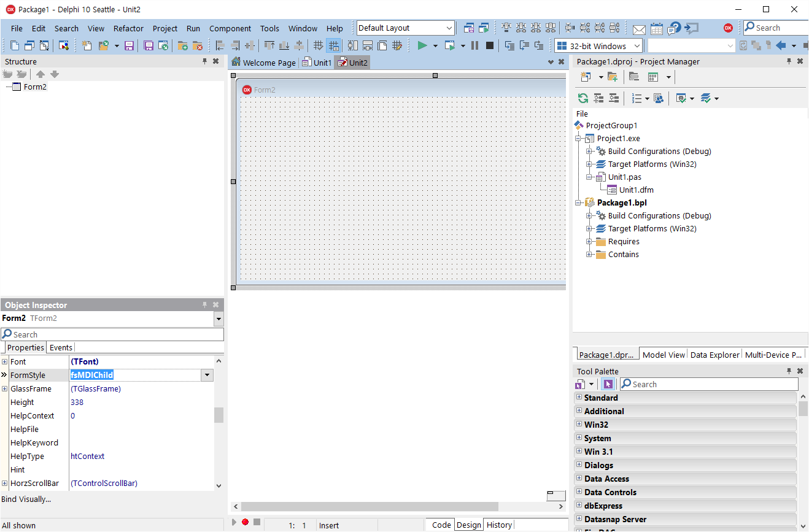Click the Tool Palette search field

[709, 384]
